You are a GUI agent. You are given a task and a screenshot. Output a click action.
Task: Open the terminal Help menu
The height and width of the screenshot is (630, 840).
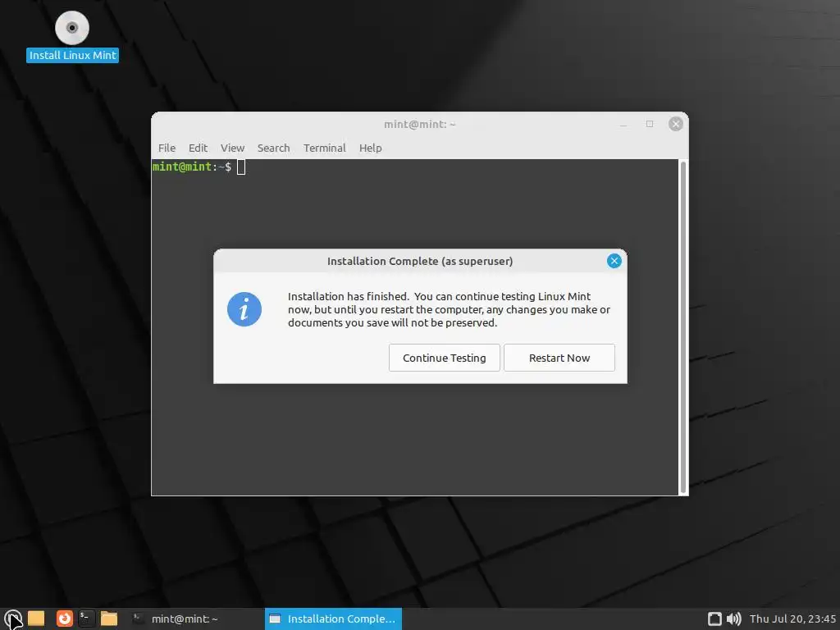(370, 148)
